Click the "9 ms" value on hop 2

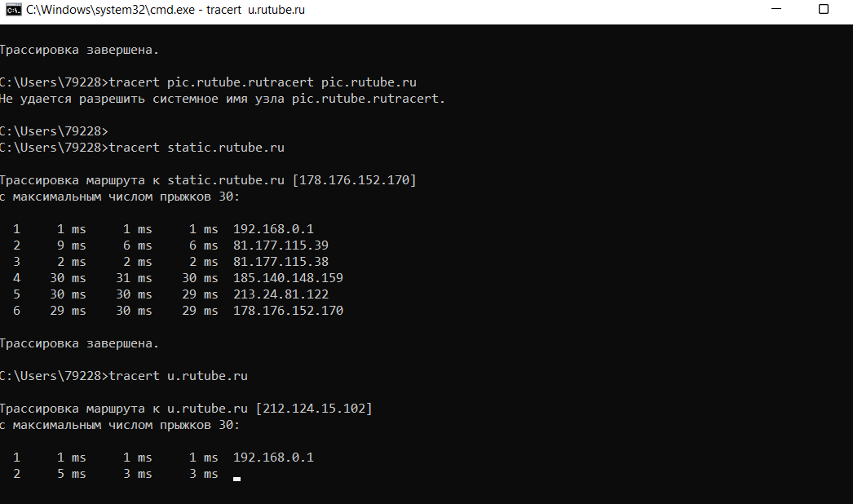71,245
